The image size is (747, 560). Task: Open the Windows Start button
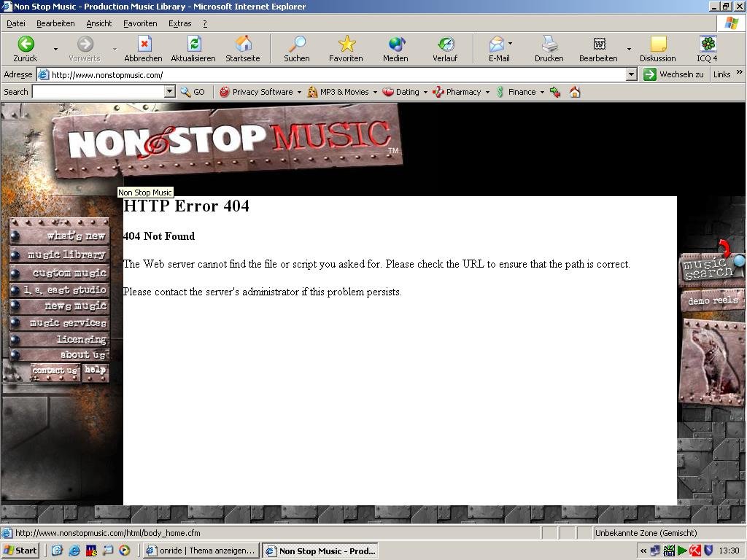click(x=20, y=551)
